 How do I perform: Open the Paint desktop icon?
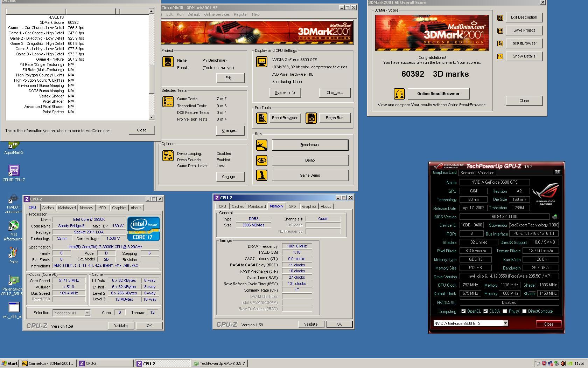(x=14, y=255)
